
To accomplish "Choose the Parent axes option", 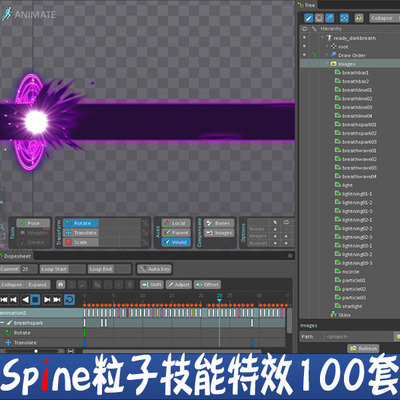I will point(176,233).
